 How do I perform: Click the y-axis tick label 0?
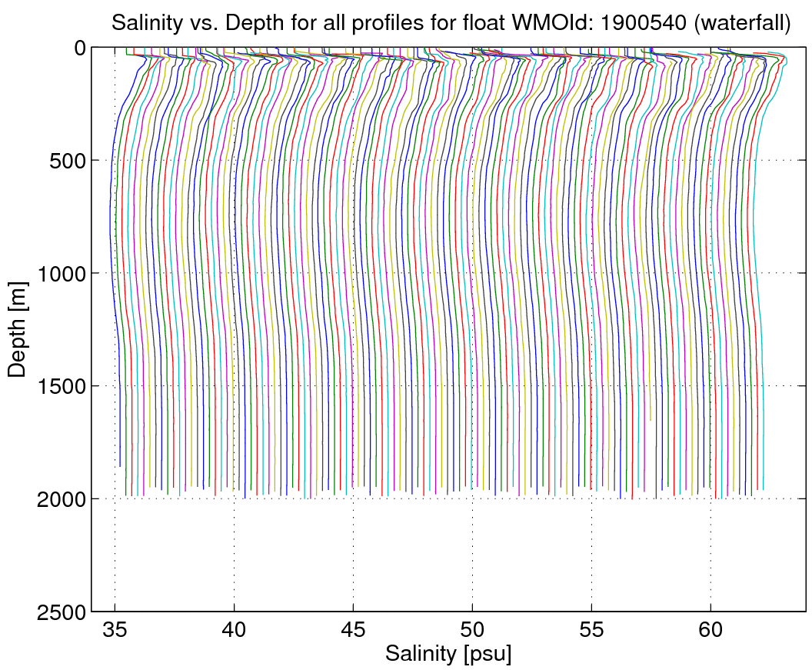[x=80, y=48]
